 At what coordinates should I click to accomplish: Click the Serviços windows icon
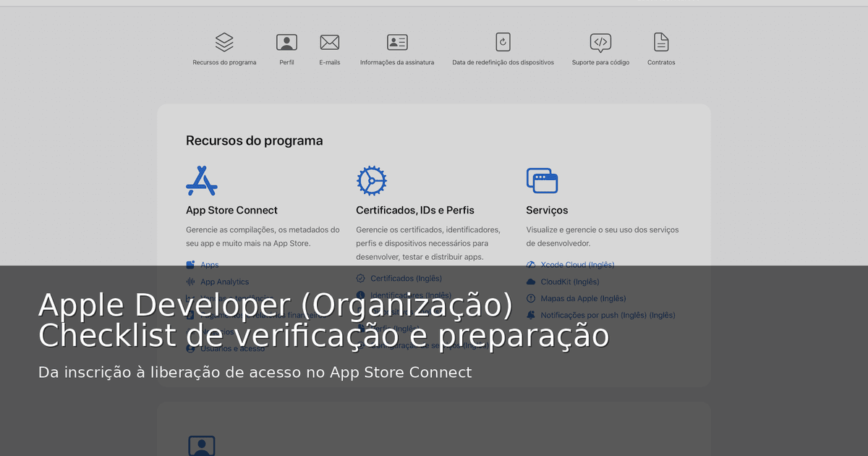(x=542, y=180)
